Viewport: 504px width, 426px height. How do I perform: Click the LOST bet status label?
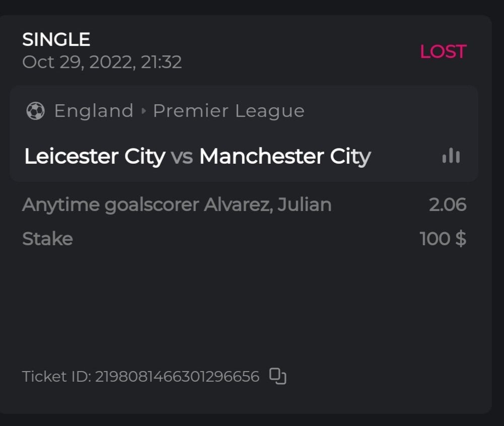click(x=443, y=51)
